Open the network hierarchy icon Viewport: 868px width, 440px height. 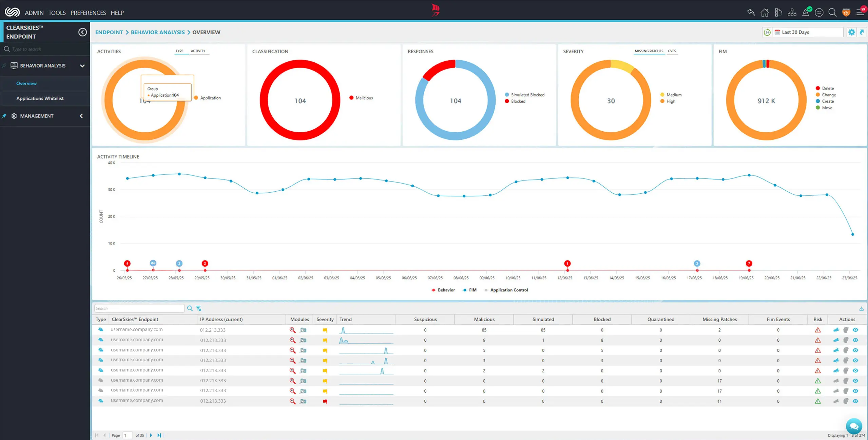point(792,13)
